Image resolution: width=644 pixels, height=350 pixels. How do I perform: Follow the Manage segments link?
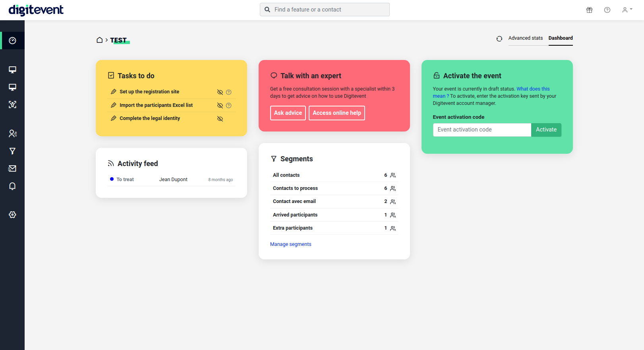pos(291,244)
